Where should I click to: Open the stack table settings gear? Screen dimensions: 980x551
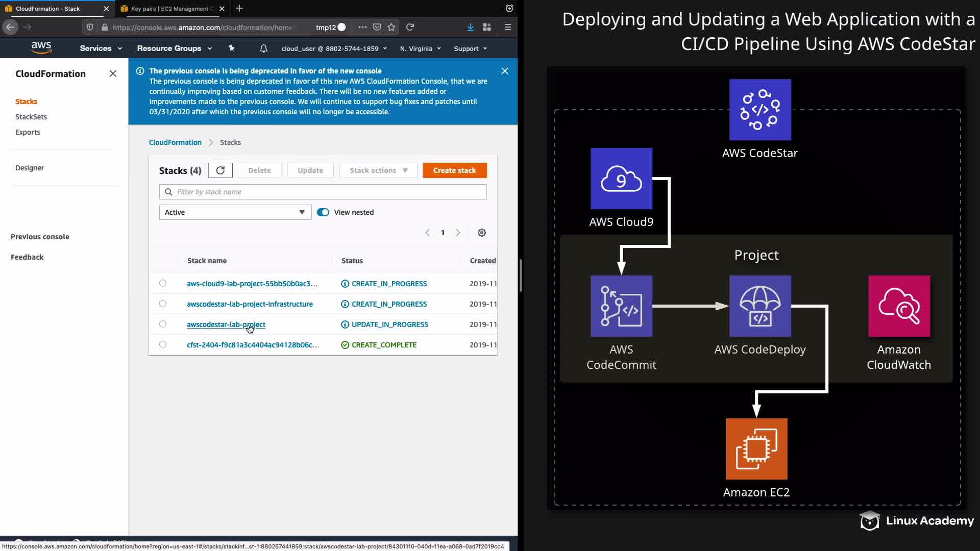coord(481,233)
